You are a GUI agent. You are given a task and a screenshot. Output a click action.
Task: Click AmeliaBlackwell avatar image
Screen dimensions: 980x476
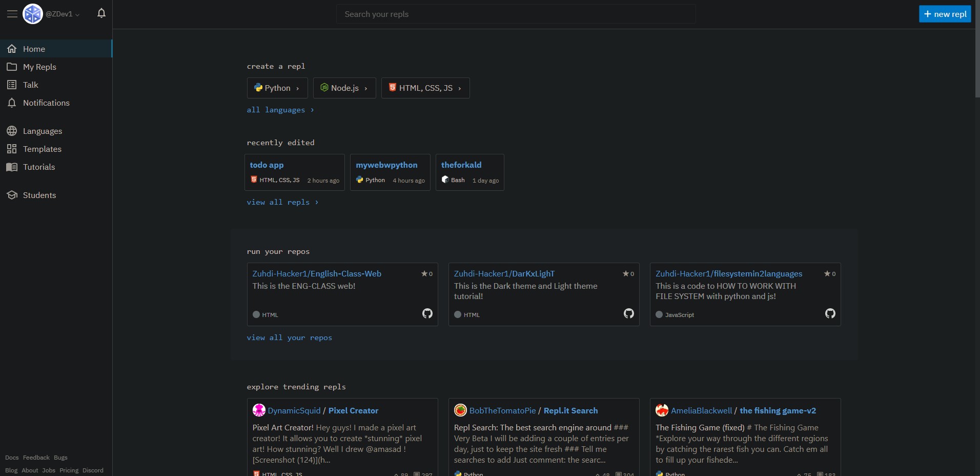tap(662, 410)
